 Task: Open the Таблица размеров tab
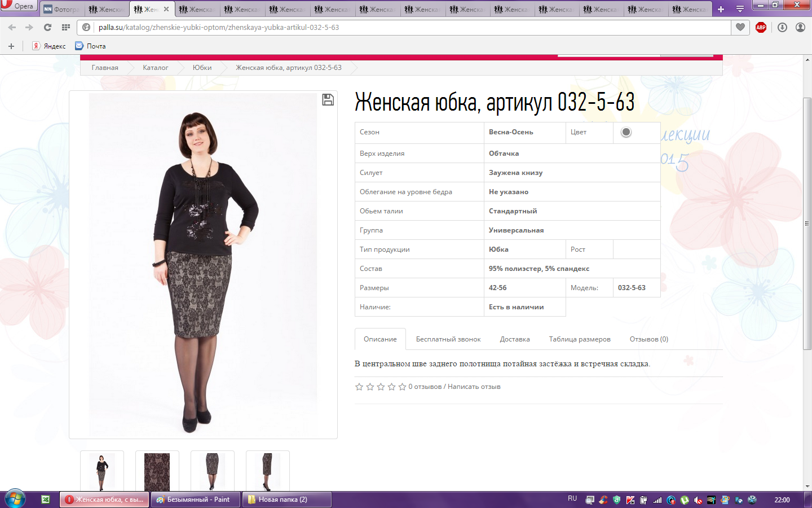coord(579,339)
